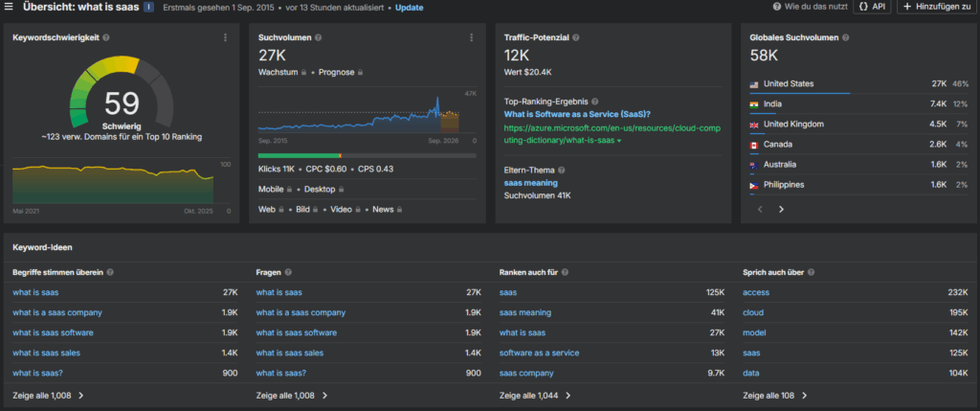Open saas keyword under Ranken auch für

point(508,292)
